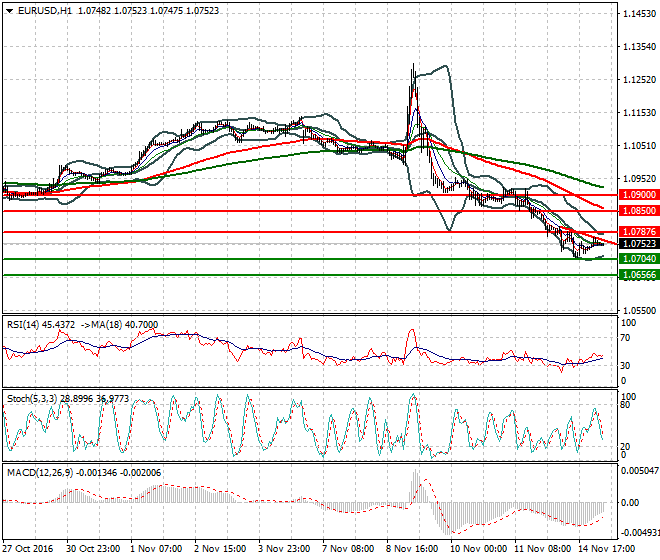Click the RSI scale level 70

[626, 338]
